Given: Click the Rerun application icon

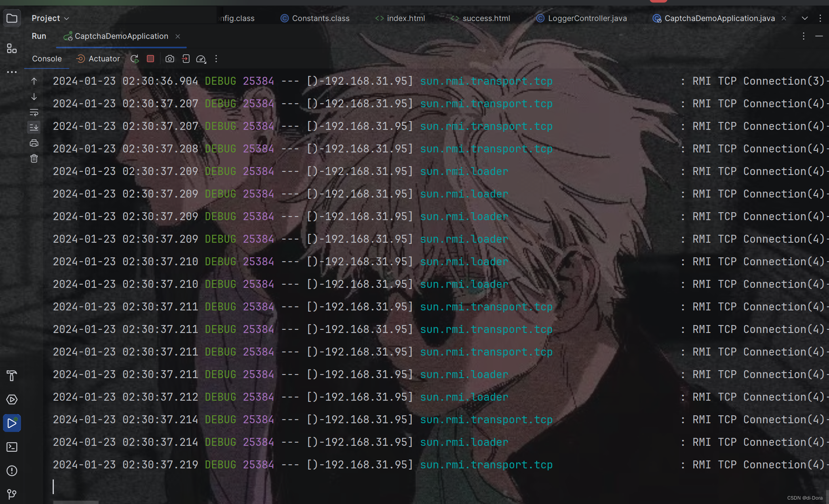Looking at the screenshot, I should pos(135,59).
